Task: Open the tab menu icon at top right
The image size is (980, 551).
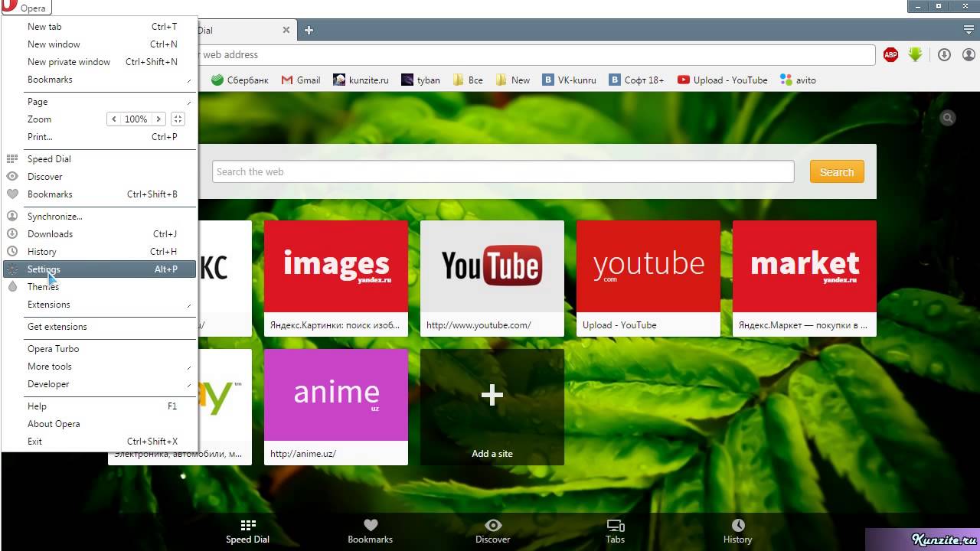Action: tap(969, 30)
